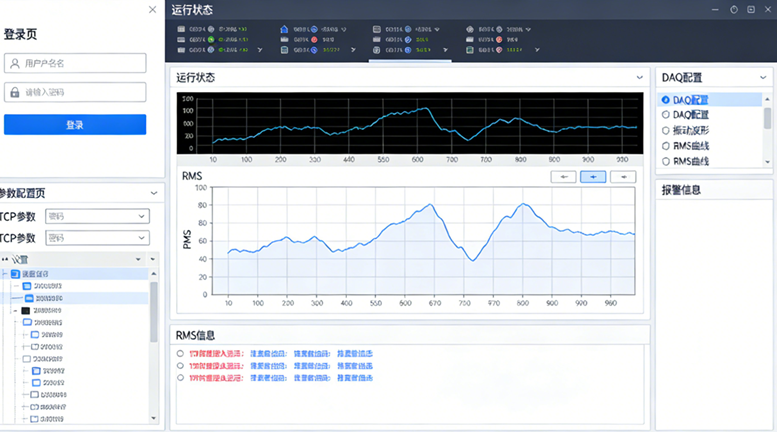This screenshot has height=432, width=777.
Task: Click the highlighted center chart navigation button
Action: (594, 177)
